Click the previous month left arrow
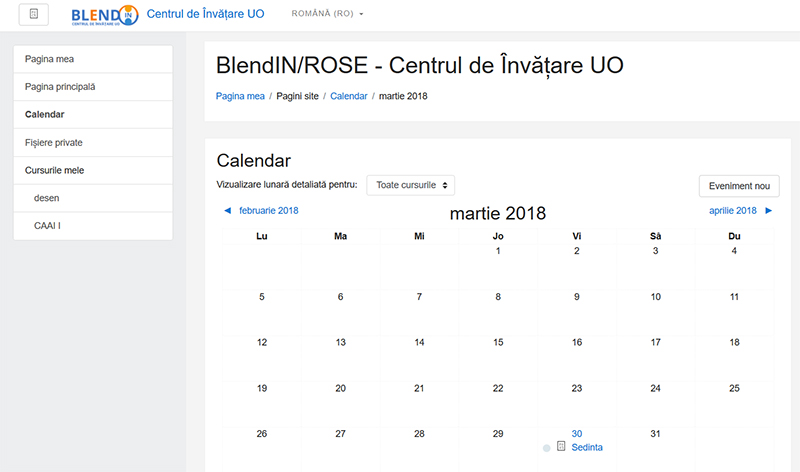This screenshot has height=472, width=800. coord(228,211)
